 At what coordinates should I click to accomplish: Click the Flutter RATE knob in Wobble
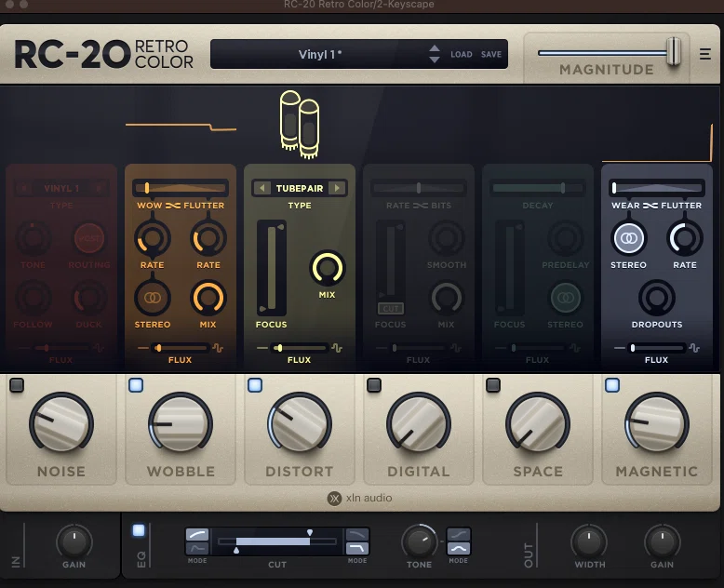tap(208, 238)
